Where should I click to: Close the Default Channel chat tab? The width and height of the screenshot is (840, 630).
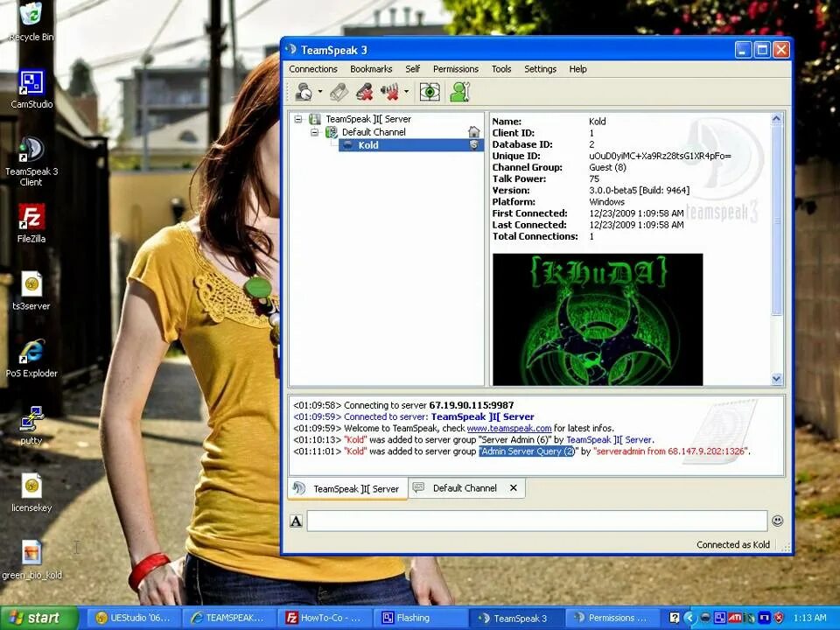pyautogui.click(x=514, y=488)
